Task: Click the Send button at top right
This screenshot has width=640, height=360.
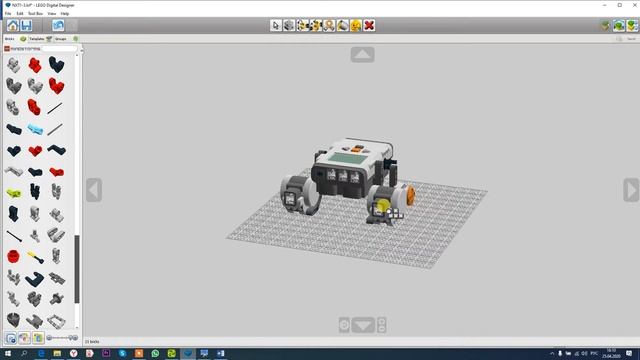Action: coord(631,39)
